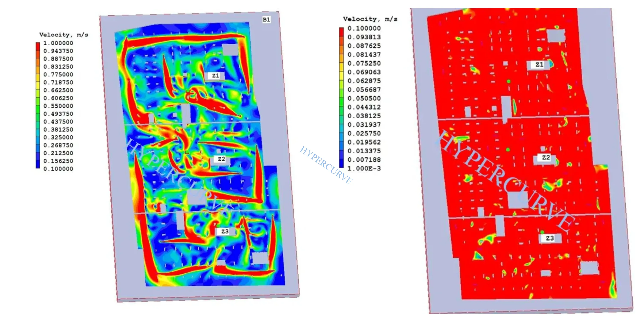Screen dimensions: 644x322
Task: Click the Z3 label in the right red plot
Action: (550, 238)
